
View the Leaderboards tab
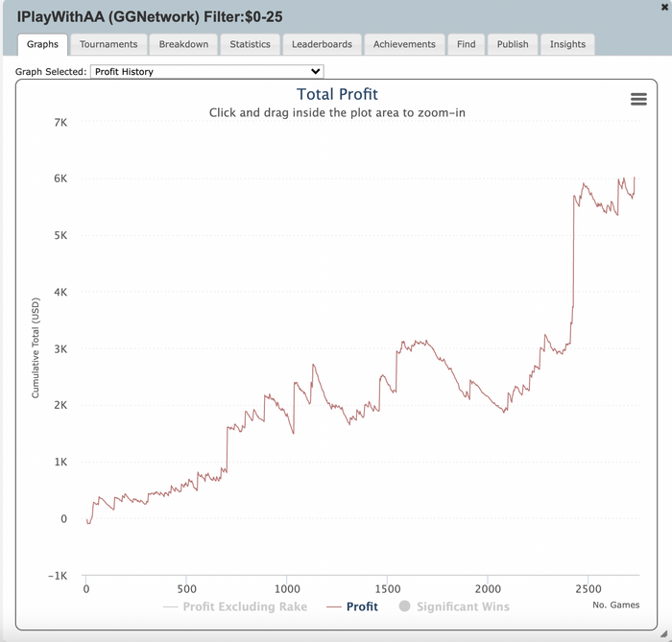pyautogui.click(x=323, y=44)
